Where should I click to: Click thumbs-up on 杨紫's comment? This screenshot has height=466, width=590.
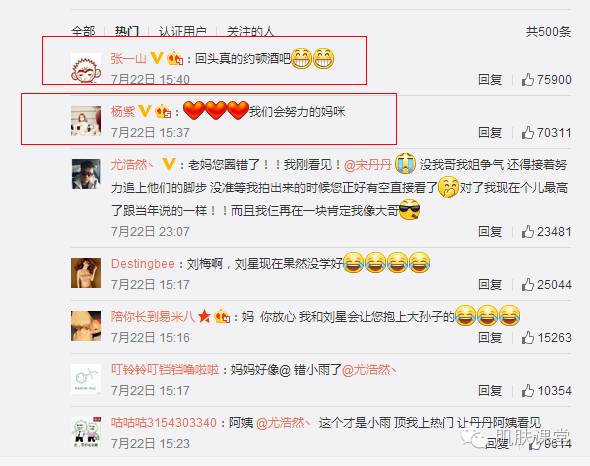pyautogui.click(x=528, y=132)
